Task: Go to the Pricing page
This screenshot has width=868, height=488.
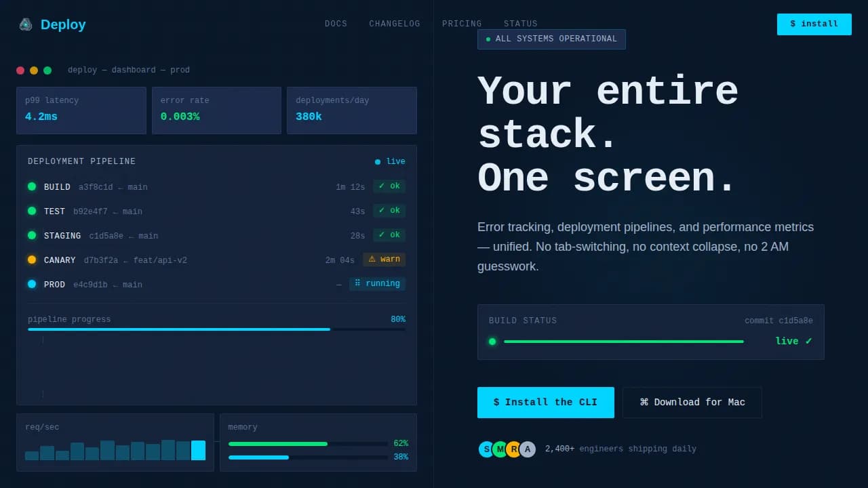Action: coord(462,24)
